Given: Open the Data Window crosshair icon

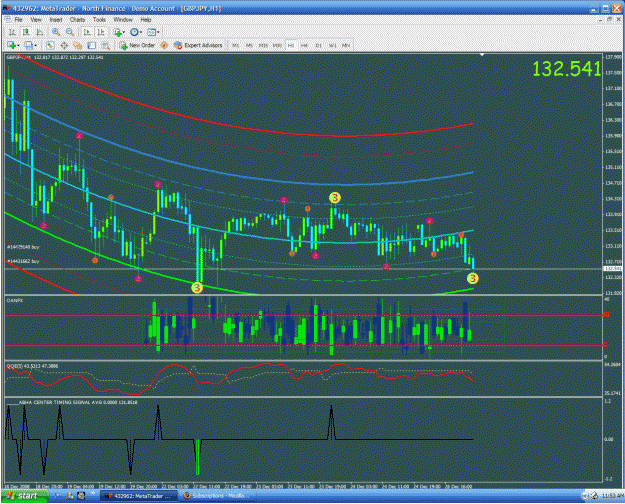Looking at the screenshot, I should point(64,45).
